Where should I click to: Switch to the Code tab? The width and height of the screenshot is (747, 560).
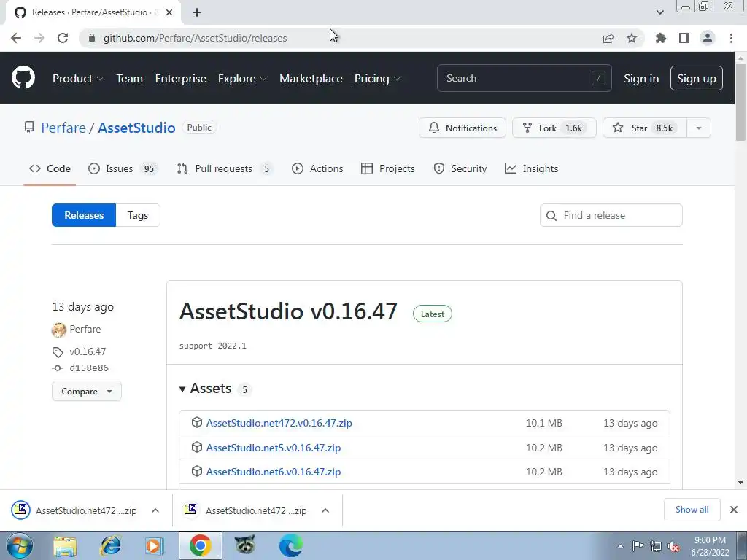point(50,168)
